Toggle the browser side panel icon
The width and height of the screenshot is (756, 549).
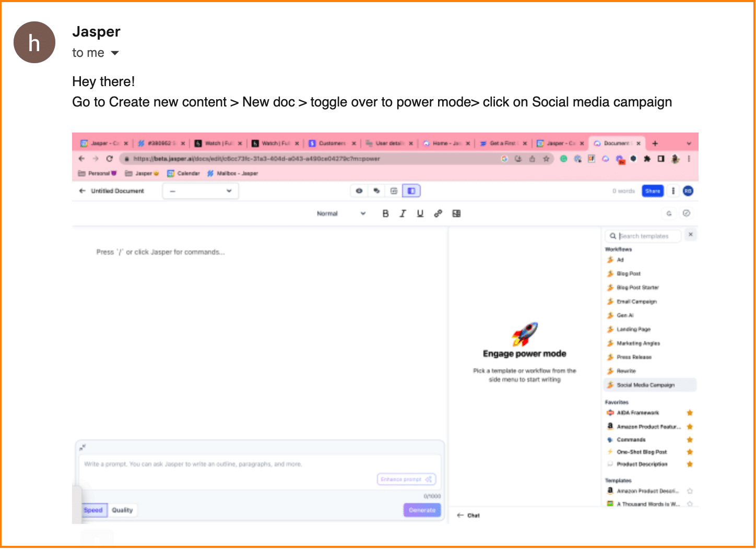[661, 159]
